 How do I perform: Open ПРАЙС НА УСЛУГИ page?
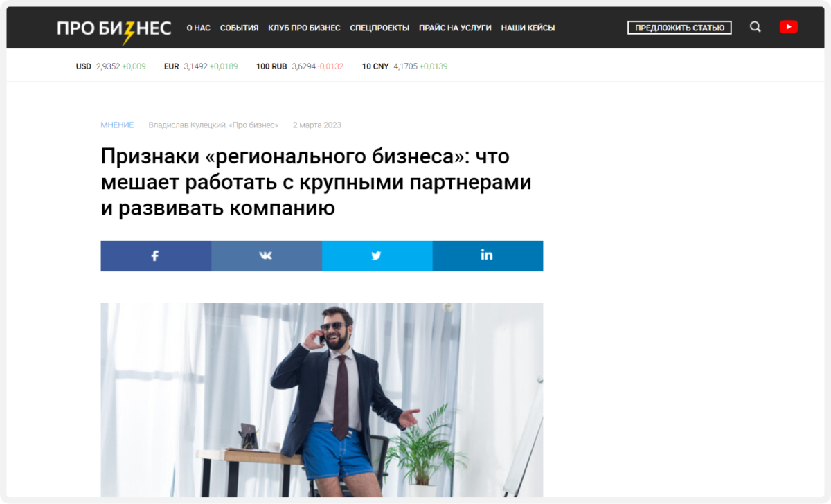[455, 28]
